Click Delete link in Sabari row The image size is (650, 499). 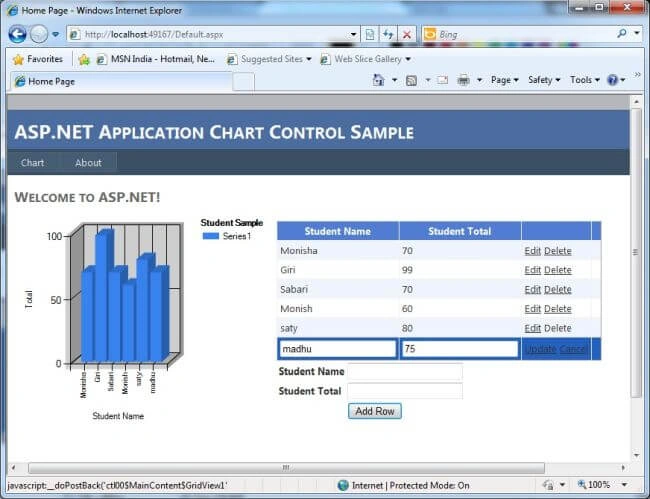tap(558, 289)
